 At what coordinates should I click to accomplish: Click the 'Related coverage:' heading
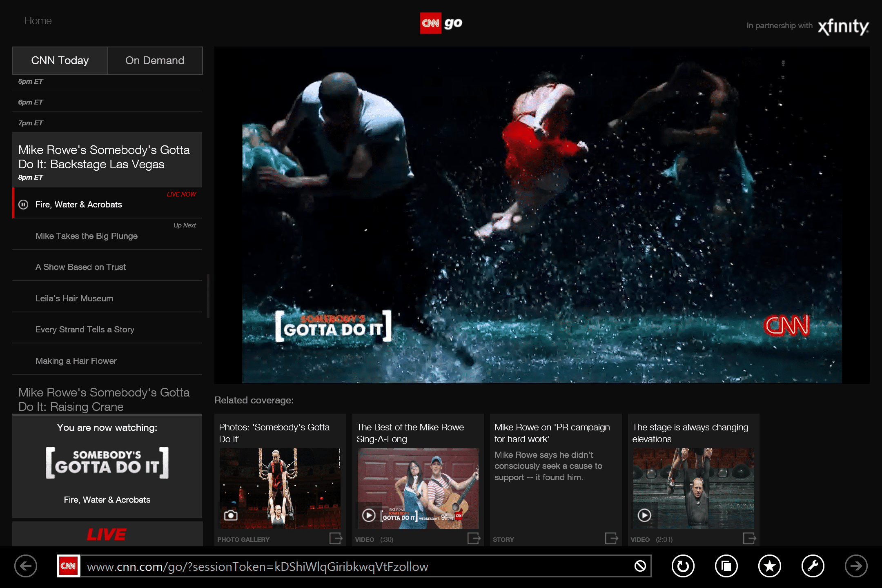point(254,400)
